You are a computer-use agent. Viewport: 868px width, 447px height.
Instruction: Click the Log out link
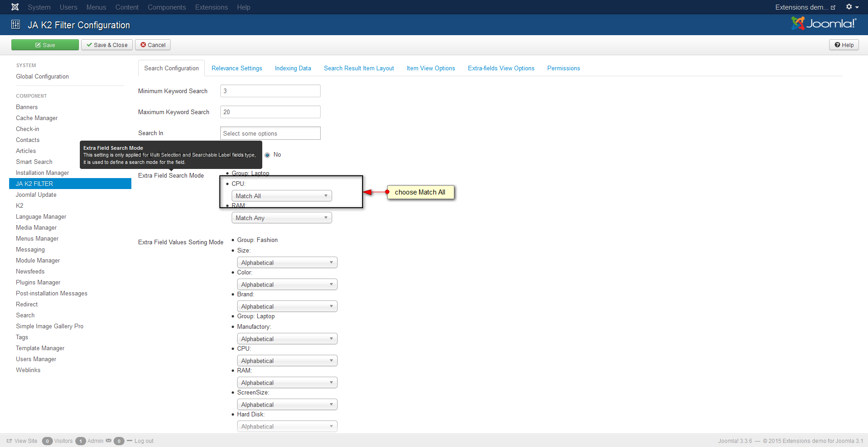pos(144,441)
